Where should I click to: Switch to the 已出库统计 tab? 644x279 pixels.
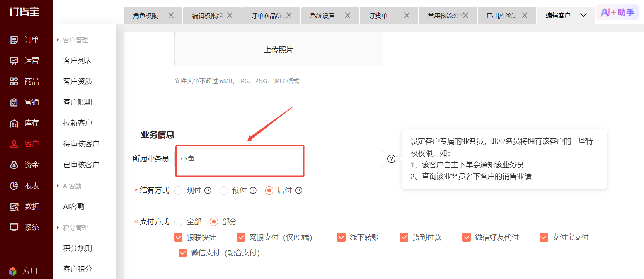(502, 15)
